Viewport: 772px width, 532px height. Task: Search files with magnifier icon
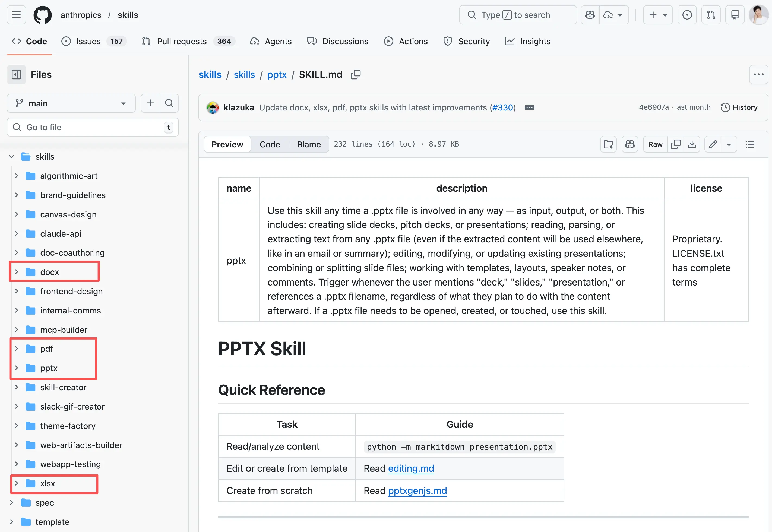point(169,103)
